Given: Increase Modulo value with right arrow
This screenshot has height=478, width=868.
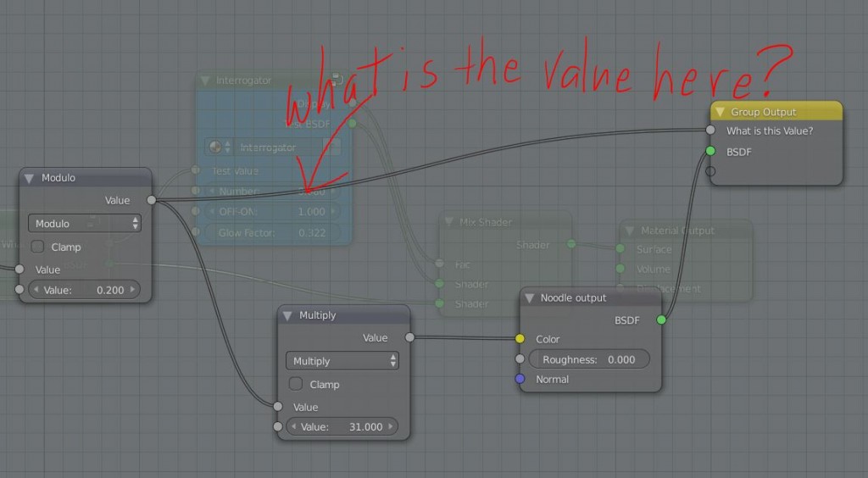Looking at the screenshot, I should (132, 289).
